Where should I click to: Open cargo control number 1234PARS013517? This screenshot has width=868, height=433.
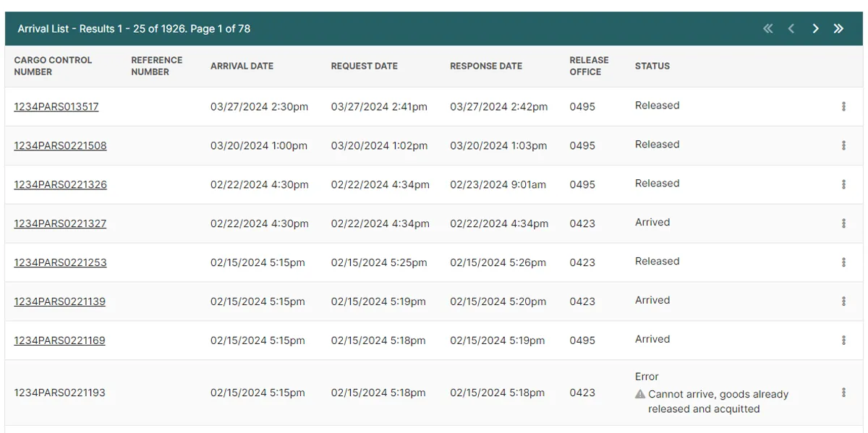point(56,107)
